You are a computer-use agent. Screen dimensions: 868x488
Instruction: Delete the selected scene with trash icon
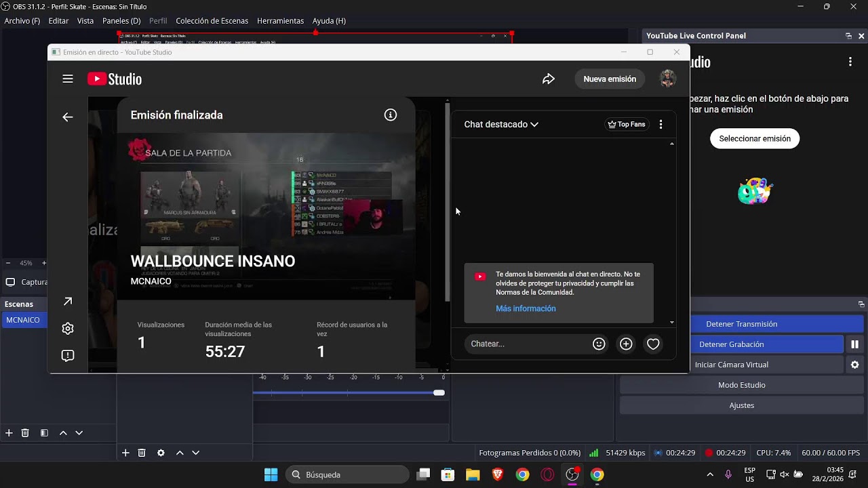pyautogui.click(x=25, y=432)
